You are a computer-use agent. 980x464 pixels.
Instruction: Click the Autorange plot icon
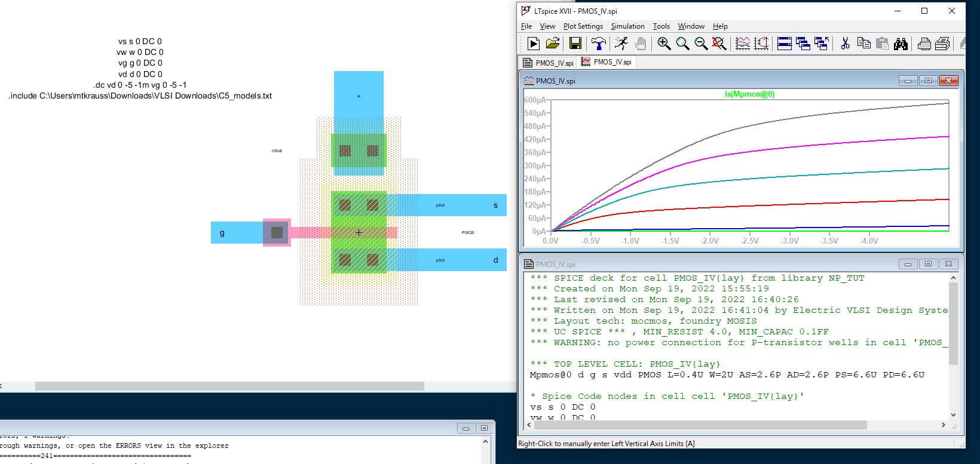(x=742, y=44)
